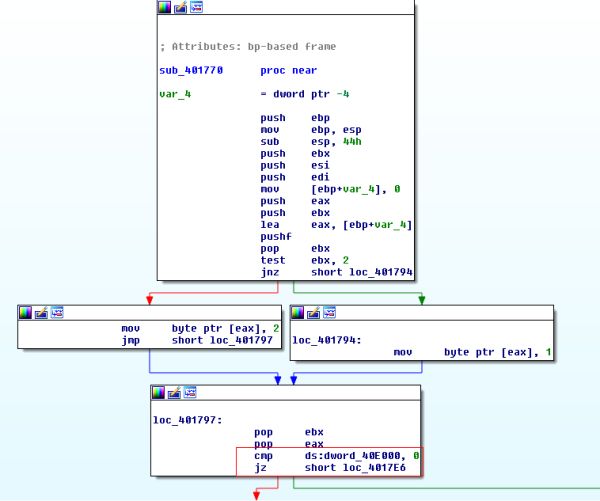The image size is (600, 501).
Task: Click title bar of loc_401794 node
Action: point(422,313)
